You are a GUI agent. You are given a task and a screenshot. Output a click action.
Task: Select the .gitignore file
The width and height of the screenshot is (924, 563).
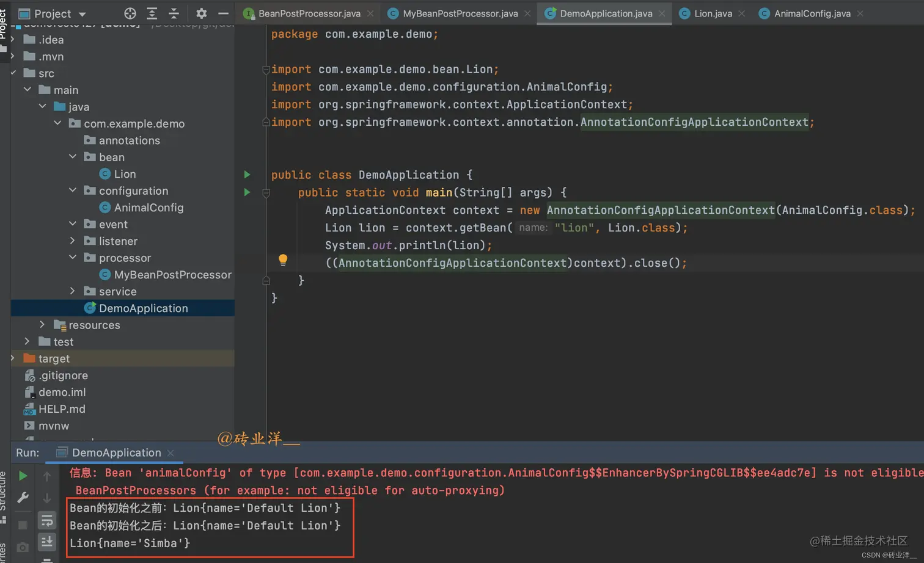(63, 376)
